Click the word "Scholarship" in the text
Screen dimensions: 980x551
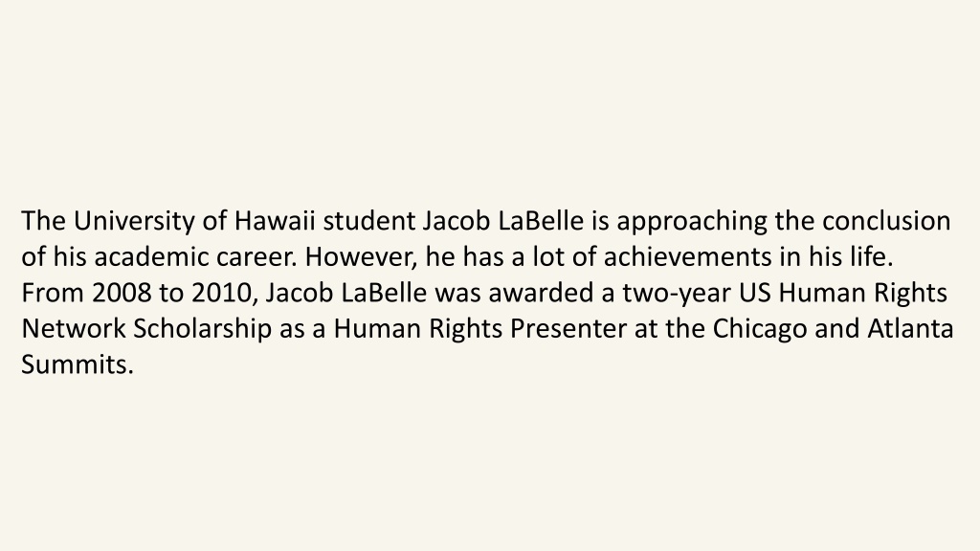[x=203, y=330]
